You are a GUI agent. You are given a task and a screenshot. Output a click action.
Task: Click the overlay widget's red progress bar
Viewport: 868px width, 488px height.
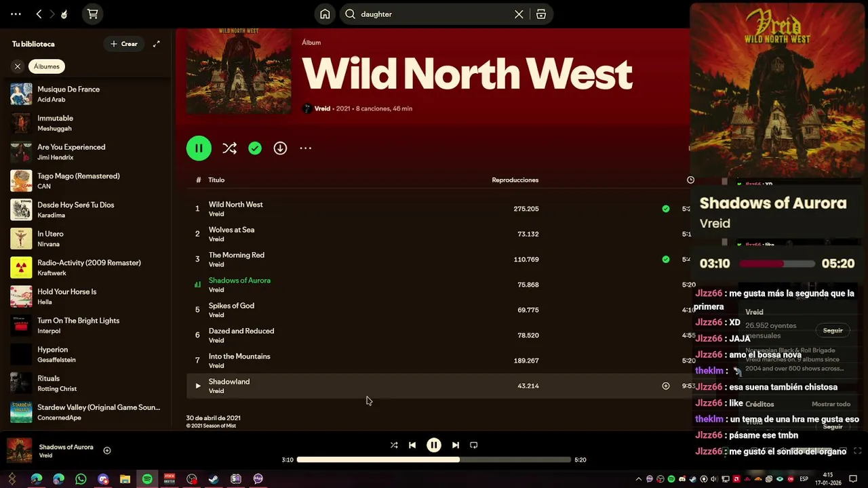(x=777, y=264)
